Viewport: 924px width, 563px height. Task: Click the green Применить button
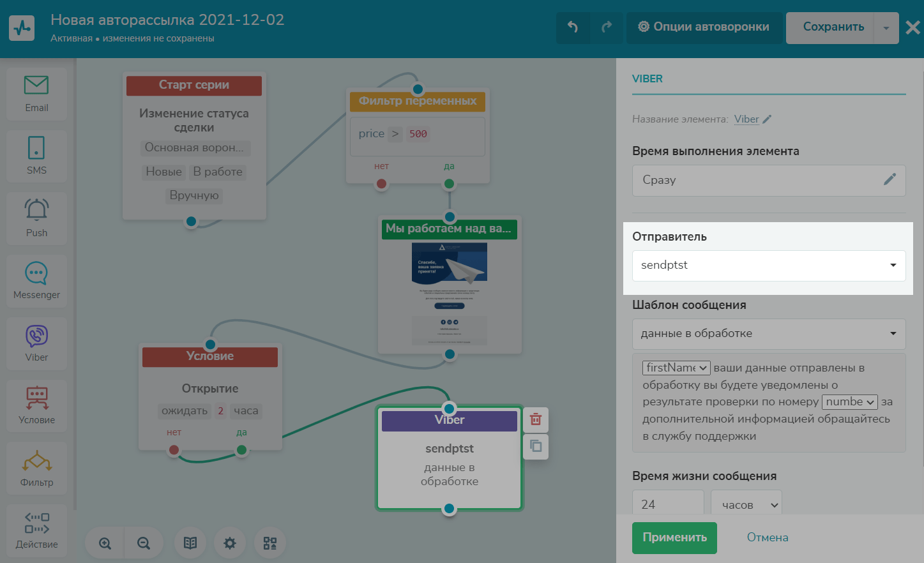coord(674,537)
